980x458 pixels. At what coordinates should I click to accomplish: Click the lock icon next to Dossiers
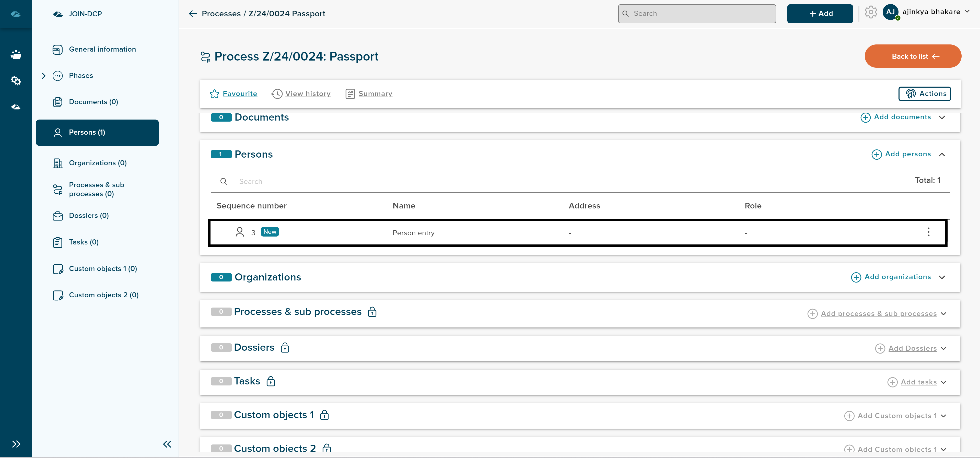pos(285,348)
